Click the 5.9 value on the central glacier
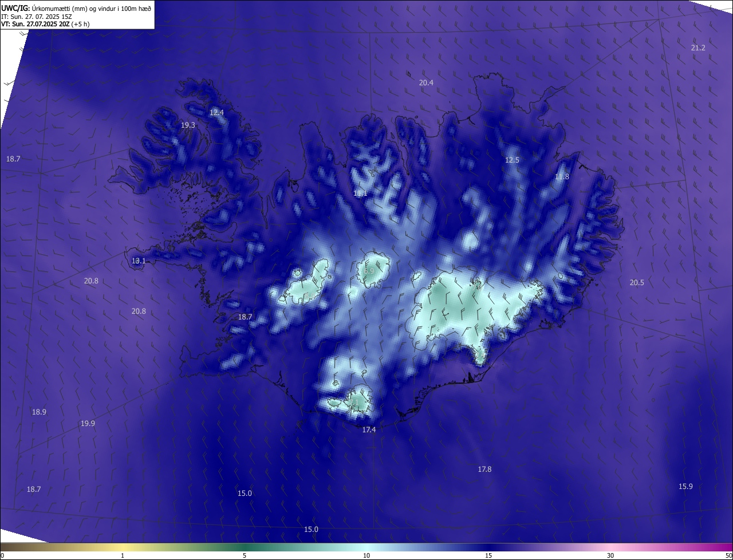This screenshot has width=733, height=560. coord(369,270)
